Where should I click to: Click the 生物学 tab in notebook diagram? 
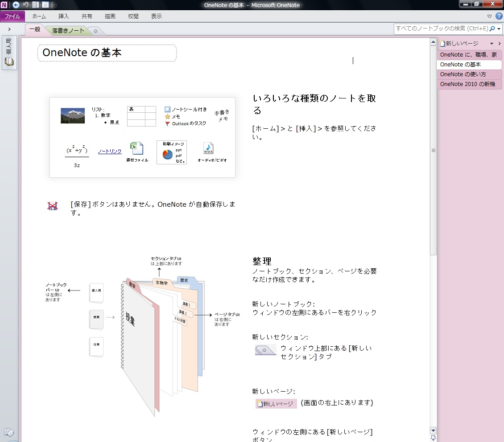coord(161,283)
